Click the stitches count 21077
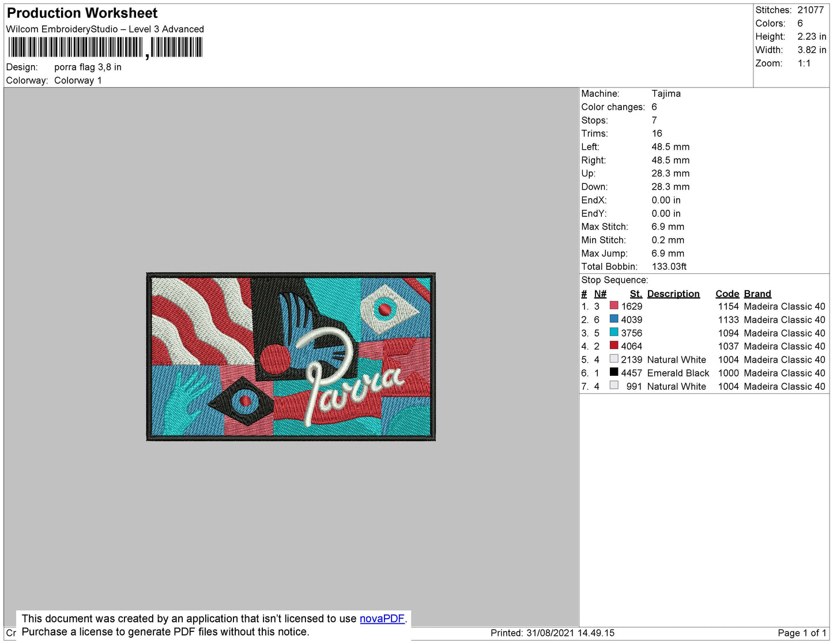The height and width of the screenshot is (644, 833). pos(811,10)
